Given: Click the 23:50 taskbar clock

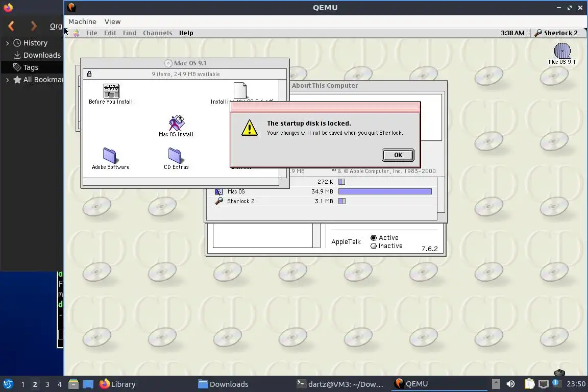Looking at the screenshot, I should coord(576,384).
